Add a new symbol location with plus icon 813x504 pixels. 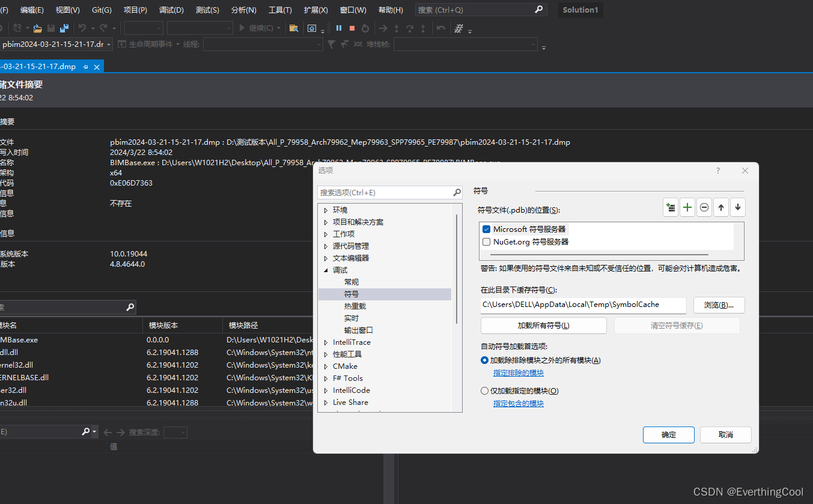coord(687,208)
